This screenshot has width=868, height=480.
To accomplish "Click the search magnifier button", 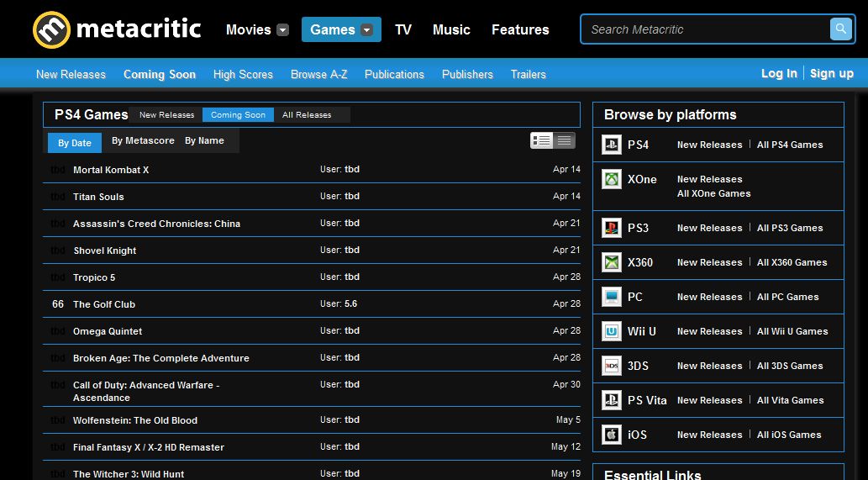I will click(x=840, y=29).
